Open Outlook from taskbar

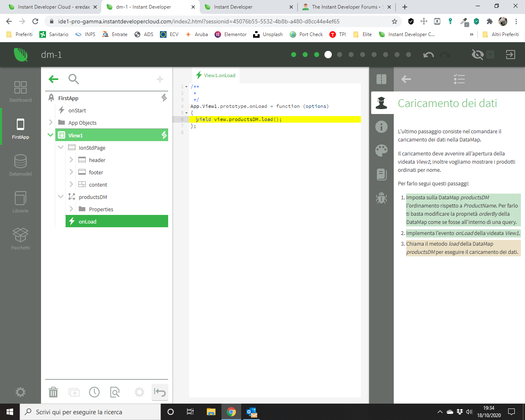(251, 412)
